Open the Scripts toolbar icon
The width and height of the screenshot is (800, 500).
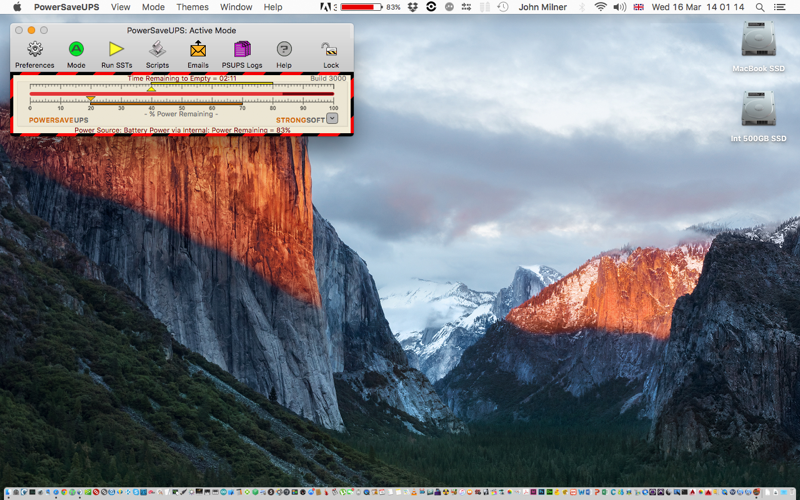click(157, 49)
